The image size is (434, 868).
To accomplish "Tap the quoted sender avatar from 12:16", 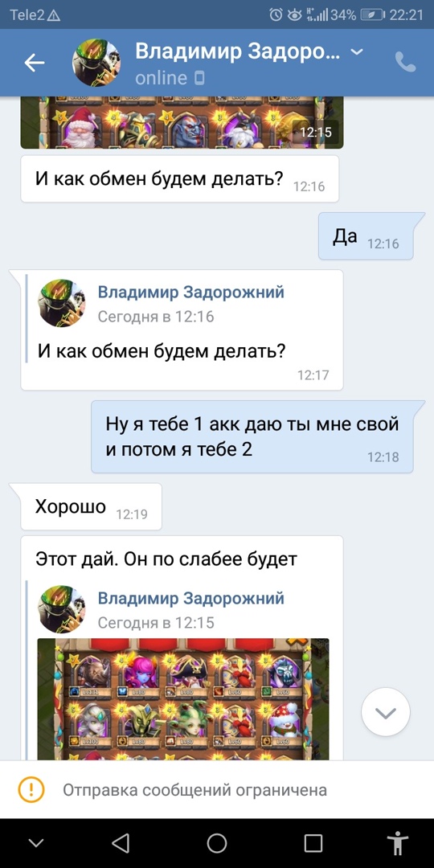I will coord(61,303).
